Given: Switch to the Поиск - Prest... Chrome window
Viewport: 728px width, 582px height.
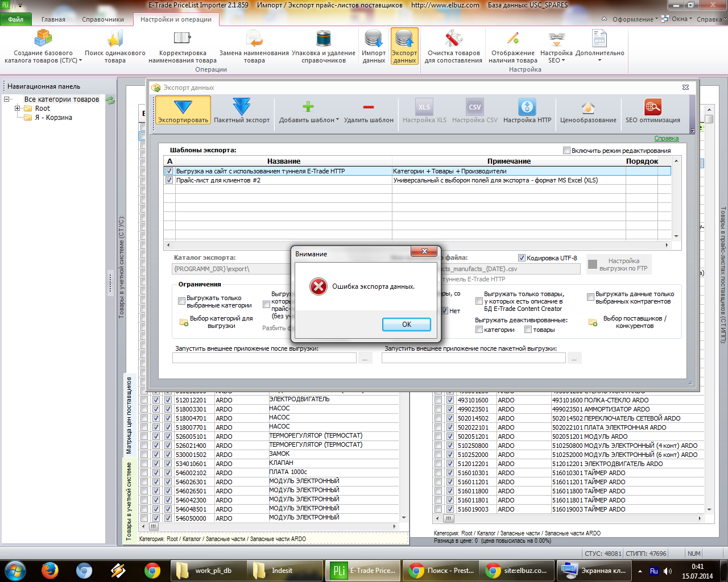Looking at the screenshot, I should coord(440,571).
